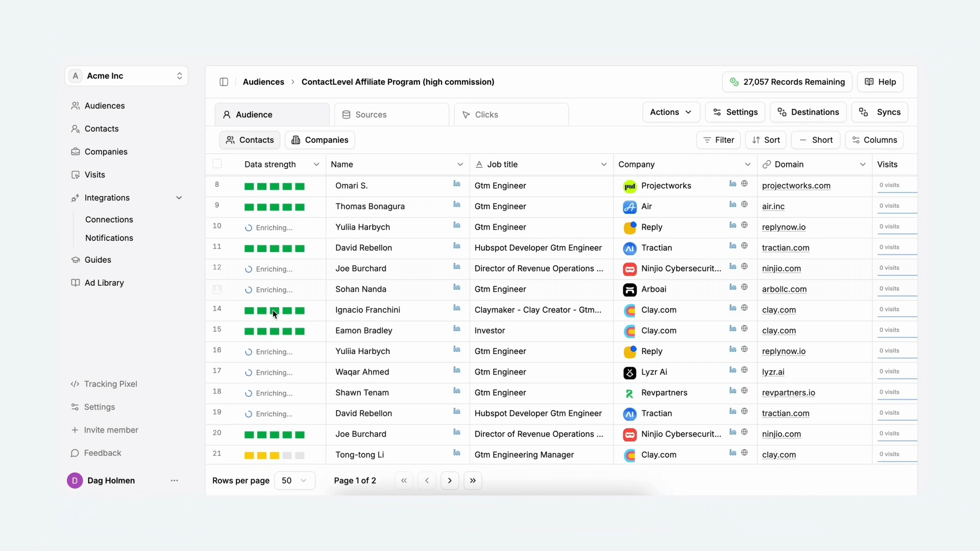Check the select-all header checkbox
The width and height of the screenshot is (980, 551).
click(x=217, y=164)
